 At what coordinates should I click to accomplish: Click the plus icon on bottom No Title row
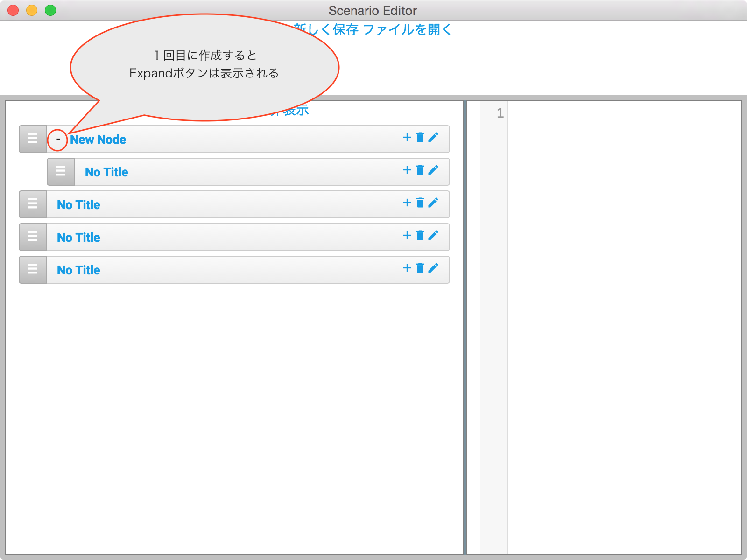pos(407,268)
